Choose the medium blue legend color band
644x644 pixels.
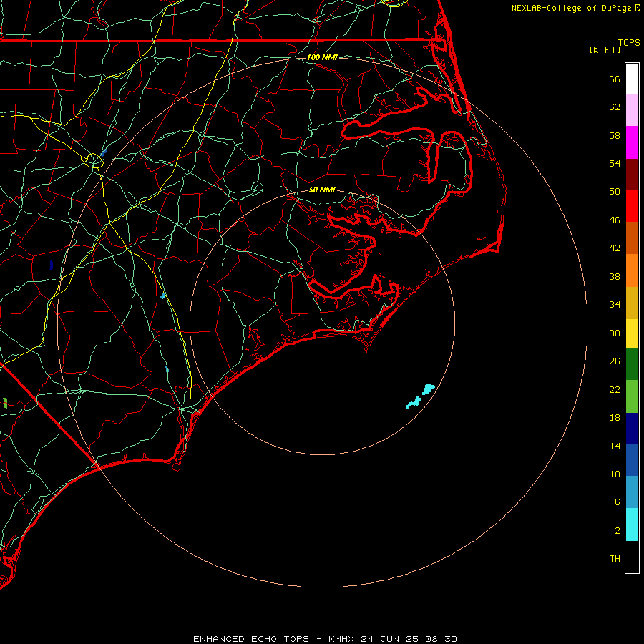coord(632,460)
